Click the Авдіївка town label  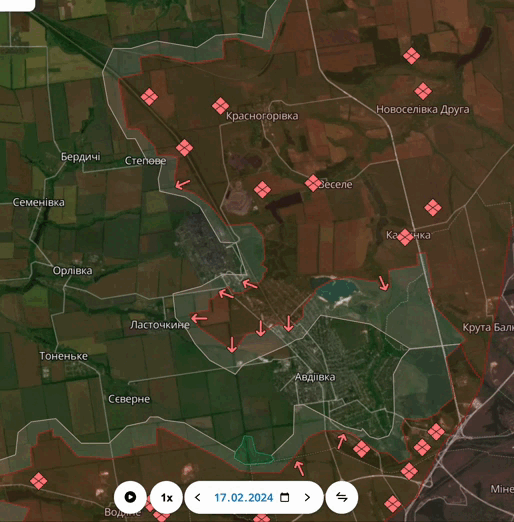coord(315,377)
